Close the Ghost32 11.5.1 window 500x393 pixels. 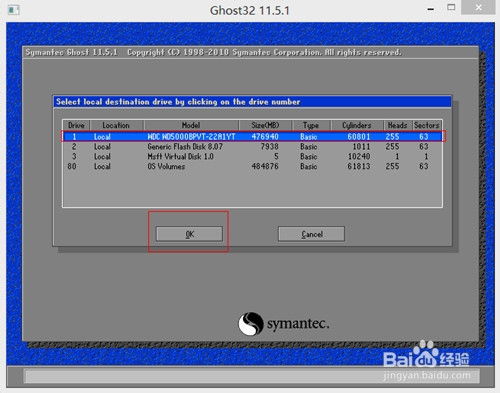[x=479, y=7]
